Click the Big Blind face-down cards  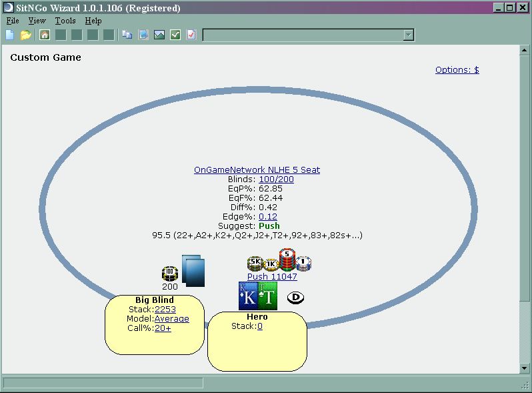193,272
